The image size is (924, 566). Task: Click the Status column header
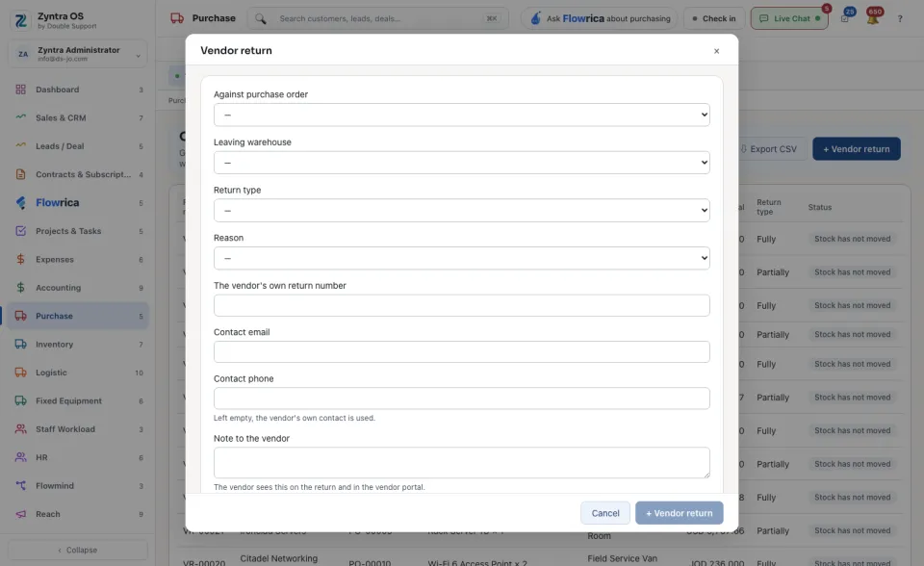click(820, 208)
